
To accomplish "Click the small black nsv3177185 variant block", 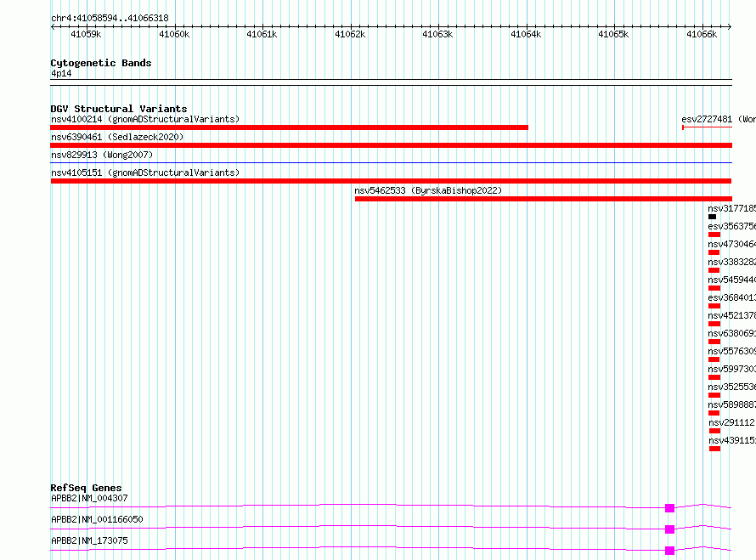I will (x=712, y=217).
